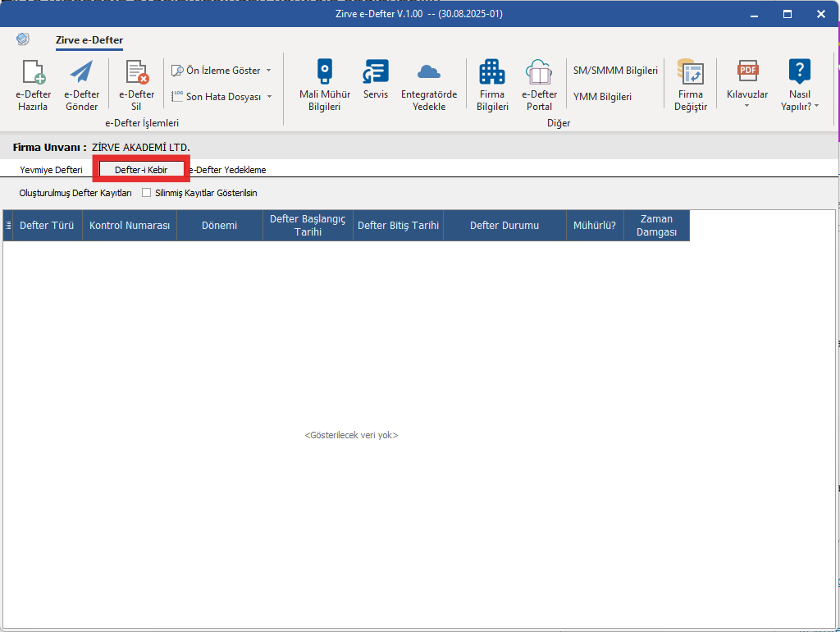Open Son Hata Dosyası log
Screen dimensions: 840x632
point(217,97)
